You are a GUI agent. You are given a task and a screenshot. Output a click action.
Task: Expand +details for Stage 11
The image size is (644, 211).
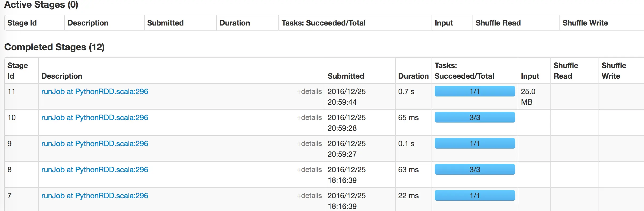(309, 91)
